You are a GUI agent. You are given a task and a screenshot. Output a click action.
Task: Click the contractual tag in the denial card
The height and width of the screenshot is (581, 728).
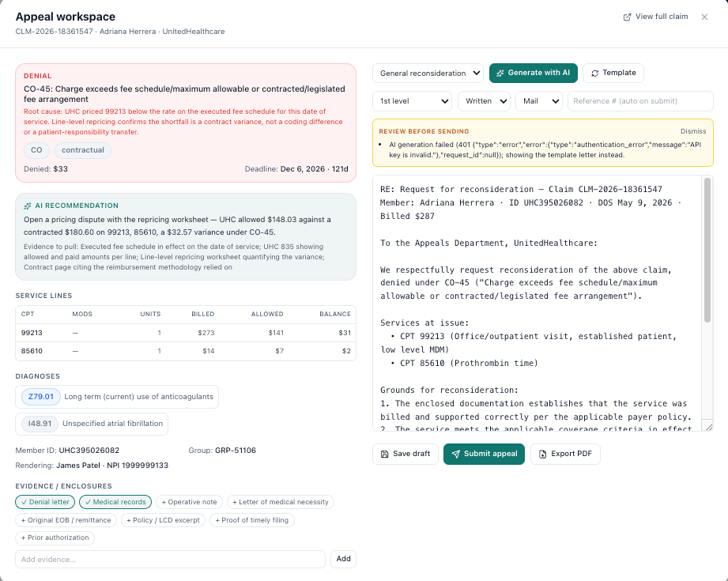tap(83, 150)
